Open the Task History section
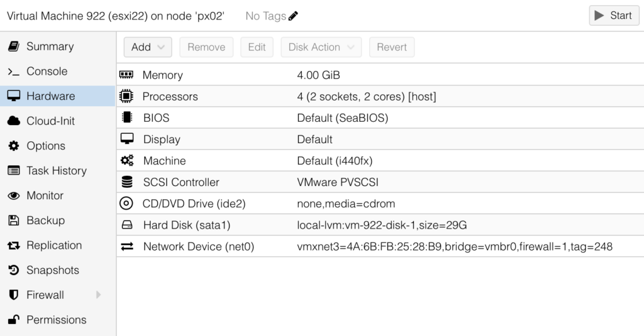Image resolution: width=644 pixels, height=336 pixels. point(56,171)
